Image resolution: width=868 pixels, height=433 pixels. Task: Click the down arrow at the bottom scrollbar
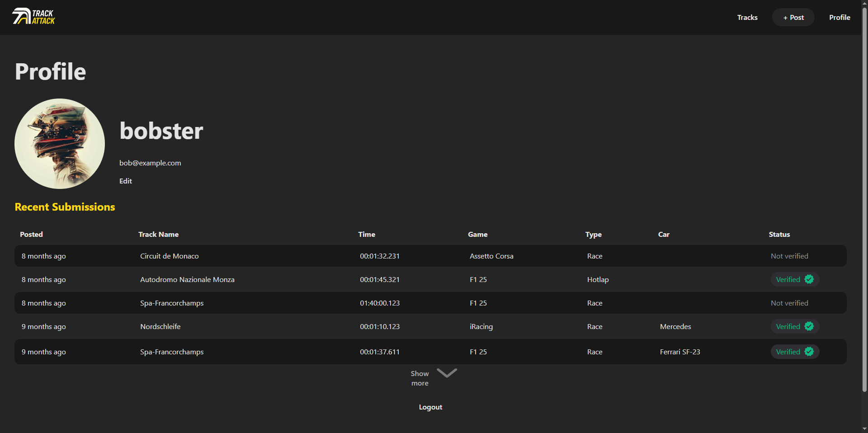pyautogui.click(x=864, y=429)
